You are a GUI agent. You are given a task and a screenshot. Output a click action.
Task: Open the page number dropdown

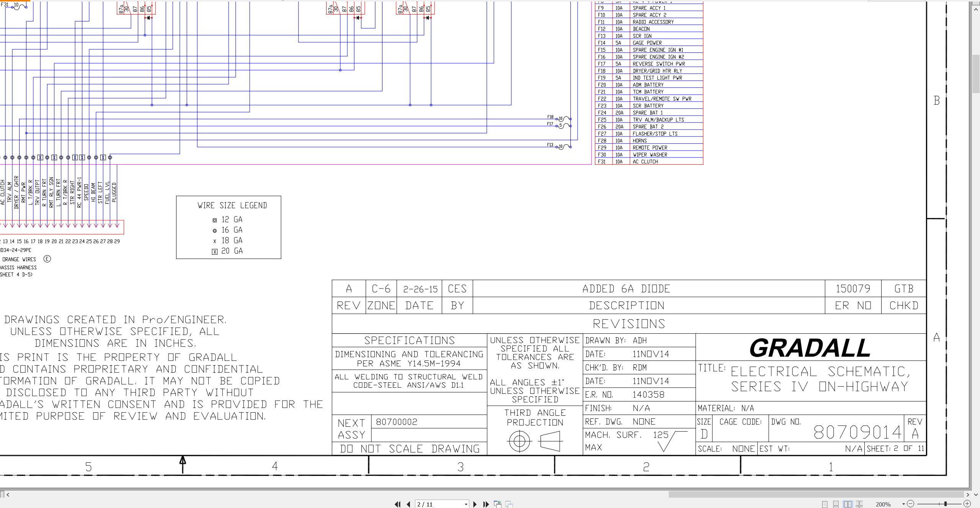point(466,504)
